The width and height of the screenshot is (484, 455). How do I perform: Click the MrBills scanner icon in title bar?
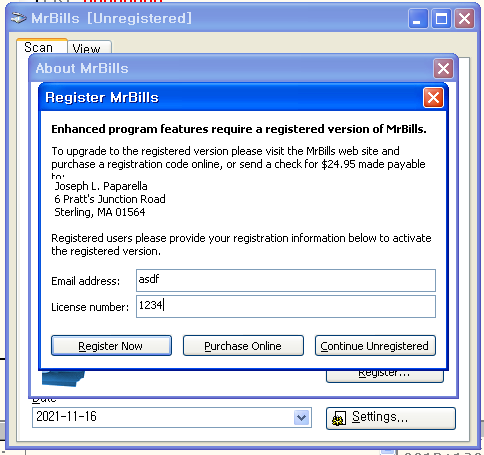coord(18,18)
